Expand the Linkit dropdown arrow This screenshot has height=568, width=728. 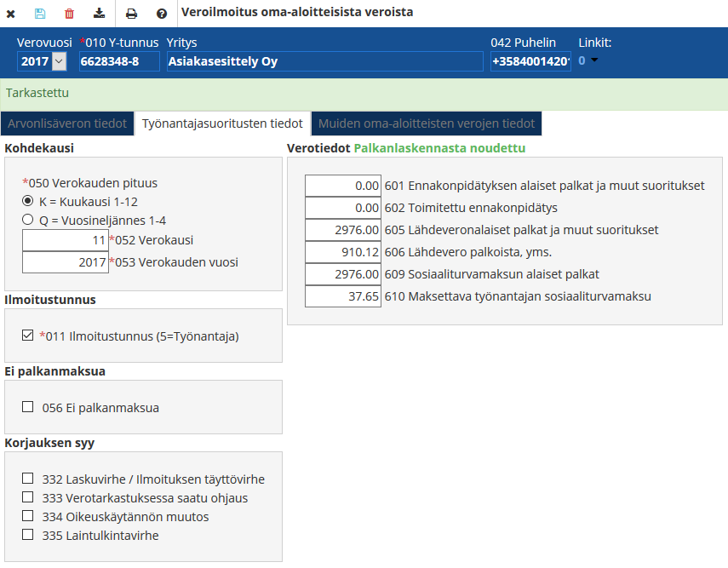[593, 60]
